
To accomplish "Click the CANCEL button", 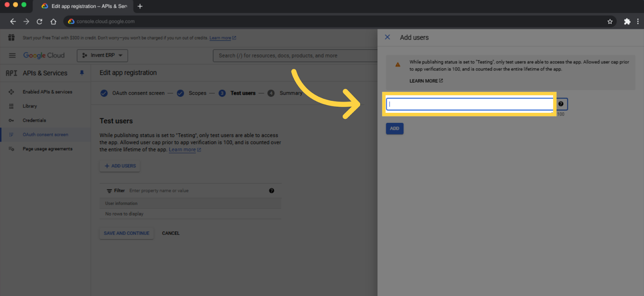I will [x=171, y=233].
